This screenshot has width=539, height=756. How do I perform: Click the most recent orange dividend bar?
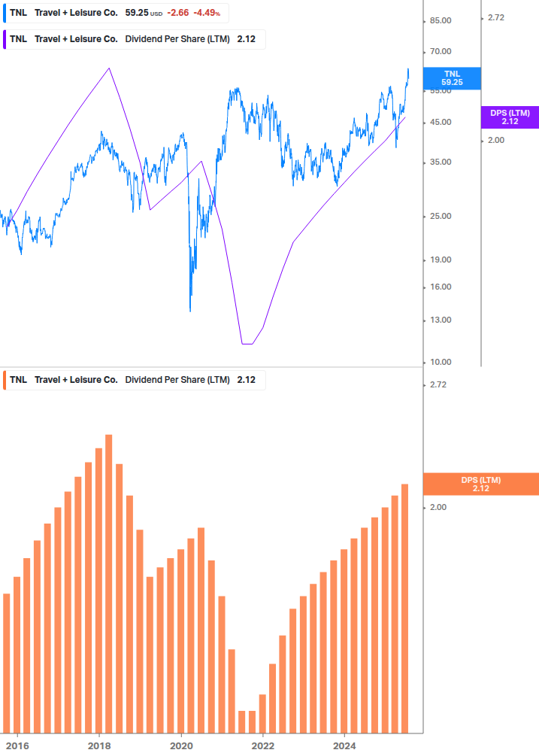pos(405,609)
